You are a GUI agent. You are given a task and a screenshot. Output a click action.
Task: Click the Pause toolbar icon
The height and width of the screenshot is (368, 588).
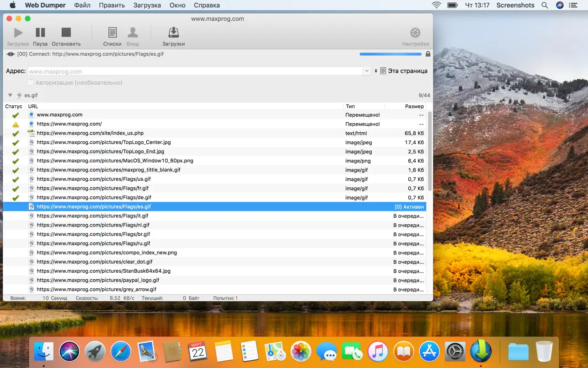[x=40, y=33]
